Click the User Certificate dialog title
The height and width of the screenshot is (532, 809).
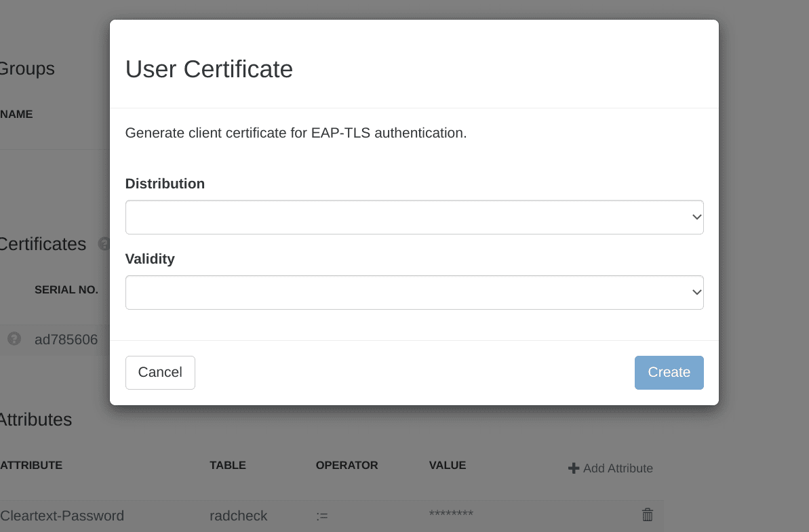point(209,69)
